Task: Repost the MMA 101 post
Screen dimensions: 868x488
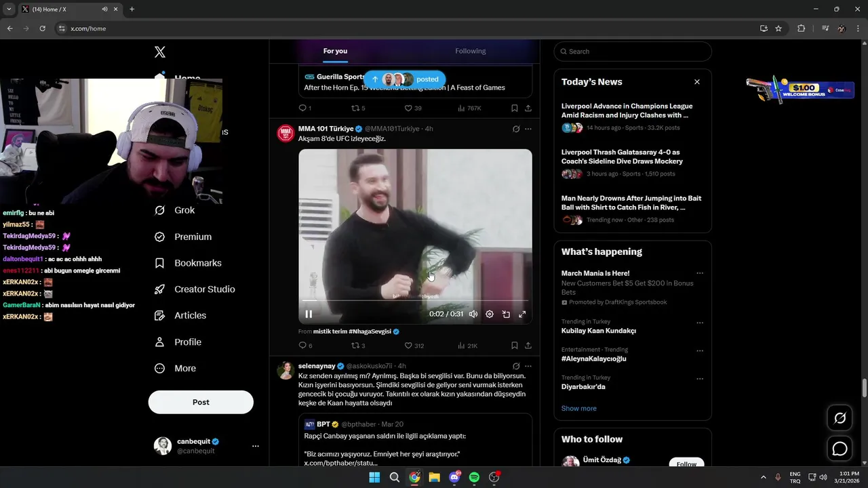Action: click(357, 346)
